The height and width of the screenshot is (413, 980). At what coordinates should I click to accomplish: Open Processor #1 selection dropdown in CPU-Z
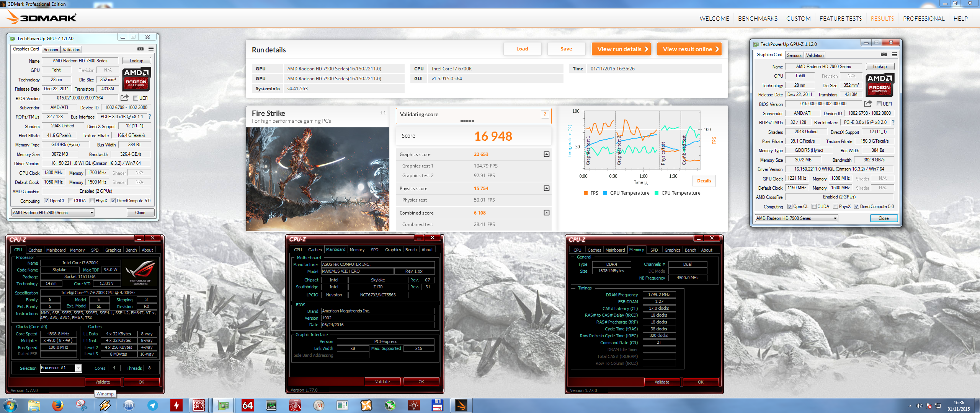pyautogui.click(x=61, y=368)
